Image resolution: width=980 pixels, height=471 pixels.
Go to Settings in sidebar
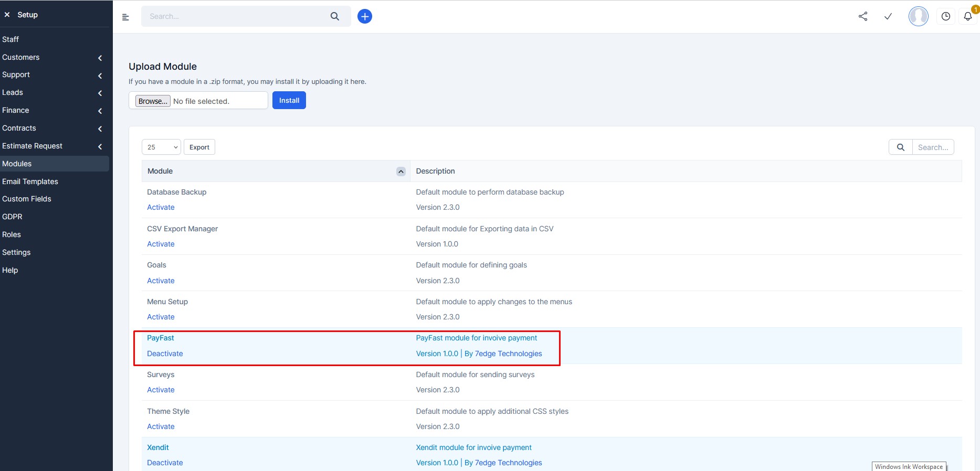pyautogui.click(x=16, y=252)
